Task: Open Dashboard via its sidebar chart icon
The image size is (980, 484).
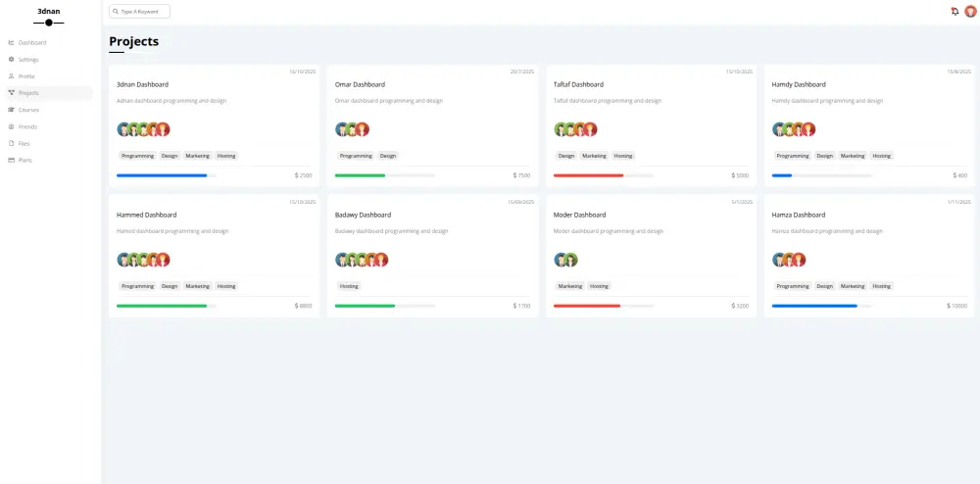Action: (x=11, y=42)
